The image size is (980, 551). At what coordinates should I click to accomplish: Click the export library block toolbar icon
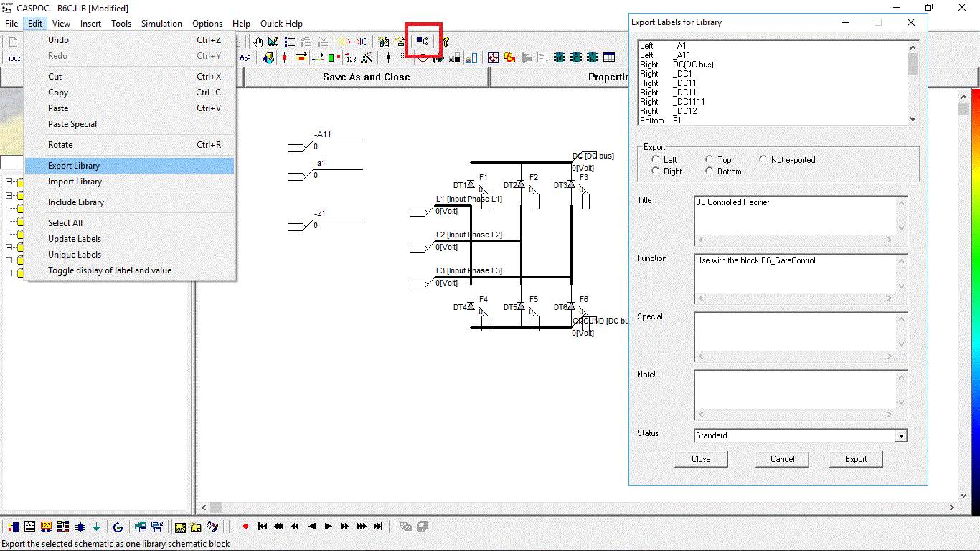(x=423, y=42)
